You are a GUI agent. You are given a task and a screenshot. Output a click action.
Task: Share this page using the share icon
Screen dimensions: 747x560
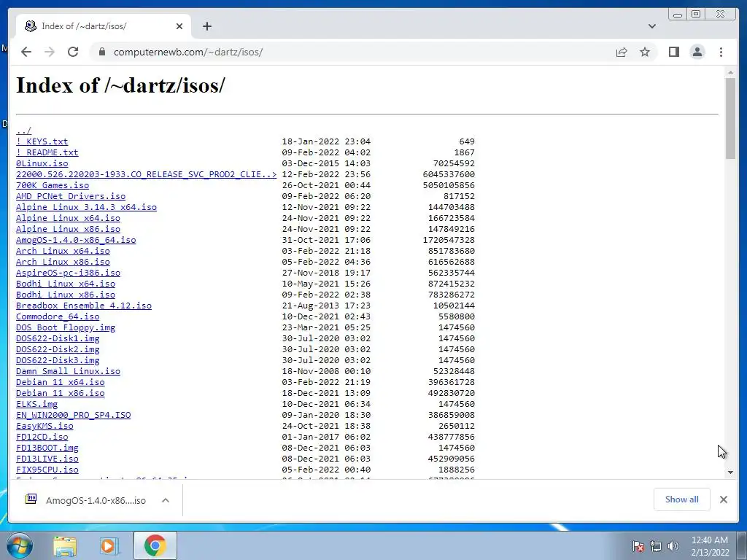click(x=622, y=52)
